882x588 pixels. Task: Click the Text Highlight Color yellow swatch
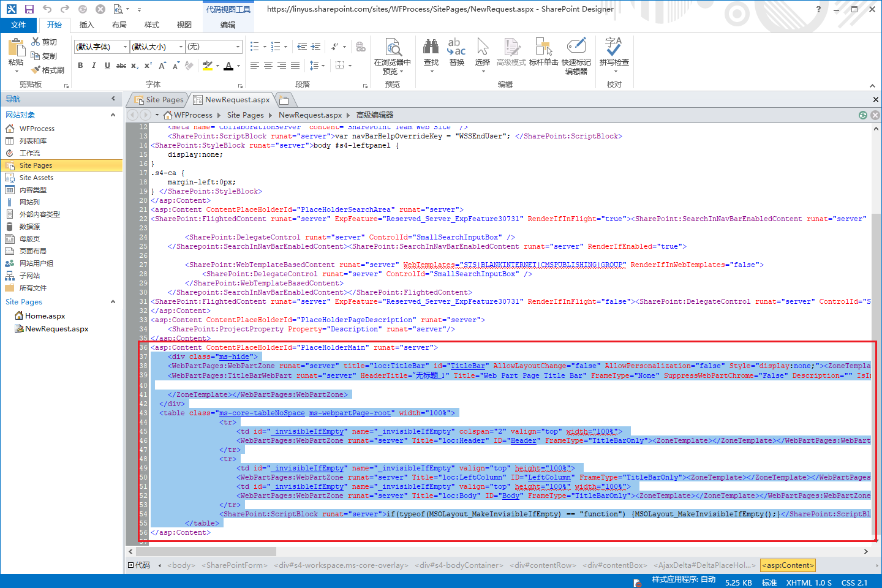point(208,66)
